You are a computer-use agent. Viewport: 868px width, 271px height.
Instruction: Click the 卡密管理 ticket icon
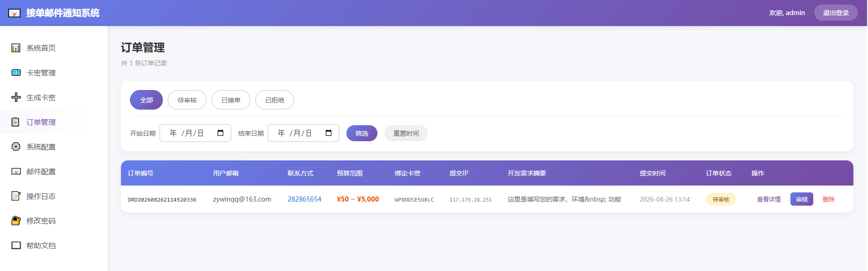pyautogui.click(x=16, y=73)
